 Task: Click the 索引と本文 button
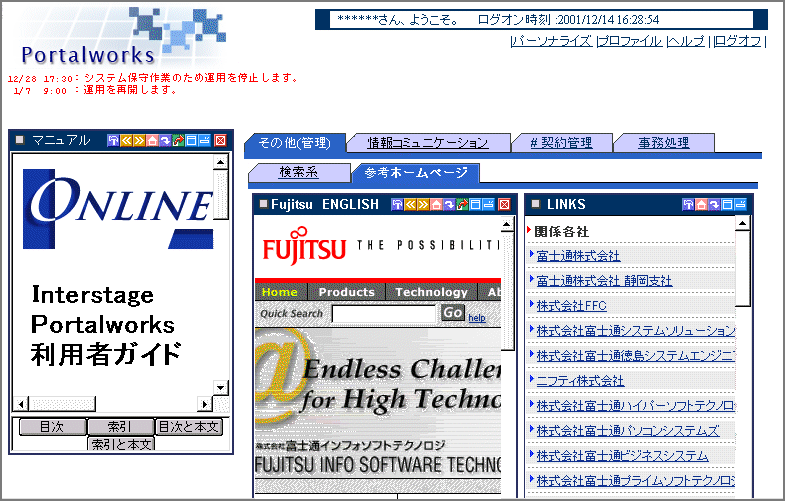tap(121, 444)
